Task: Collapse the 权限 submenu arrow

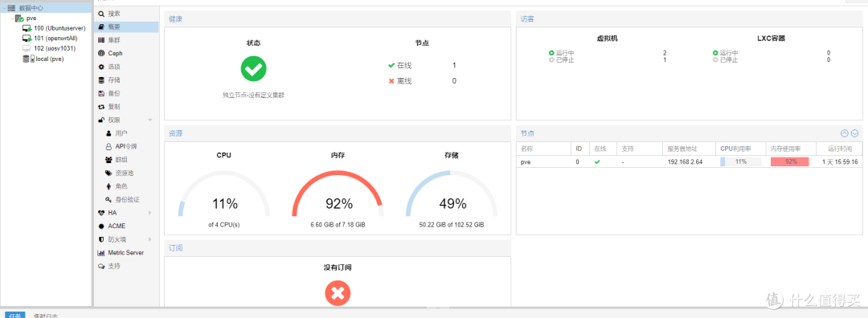Action: [150, 120]
